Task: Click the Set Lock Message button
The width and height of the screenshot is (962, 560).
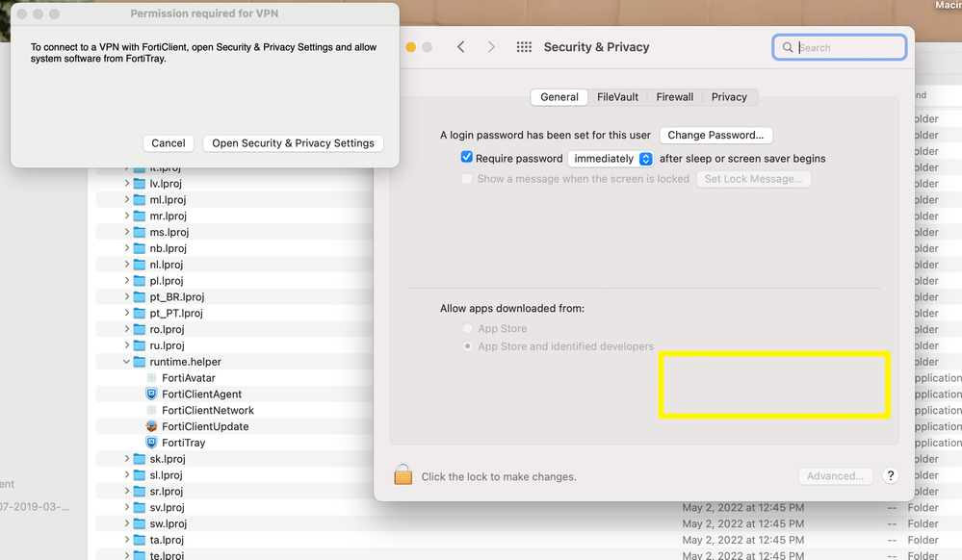Action: pos(753,179)
